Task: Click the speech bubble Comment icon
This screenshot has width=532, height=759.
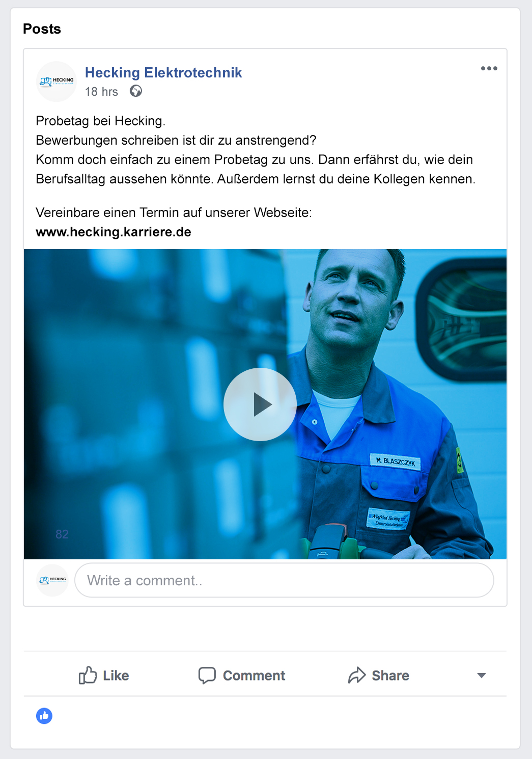Action: coord(207,675)
